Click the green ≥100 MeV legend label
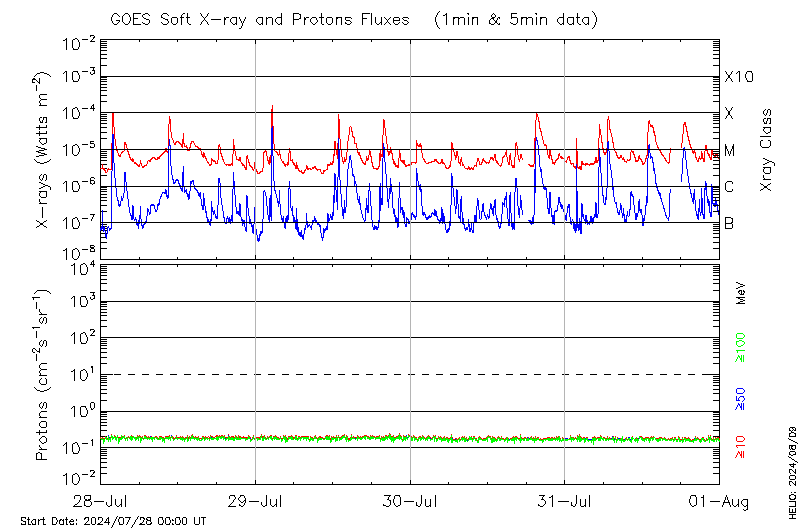Screen dimensions: 800x530 click(742, 337)
